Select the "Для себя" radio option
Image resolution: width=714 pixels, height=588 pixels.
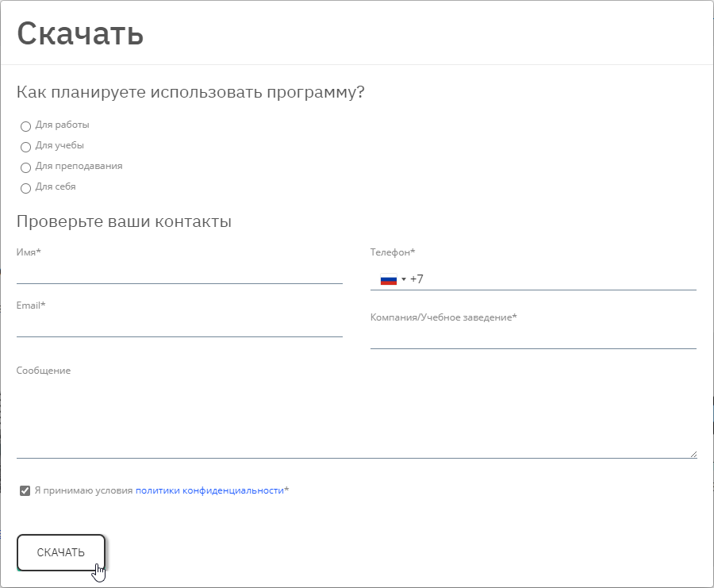click(x=25, y=188)
